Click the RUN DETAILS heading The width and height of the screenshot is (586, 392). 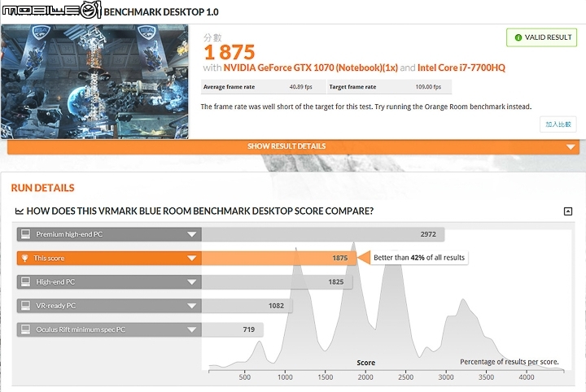click(x=42, y=188)
